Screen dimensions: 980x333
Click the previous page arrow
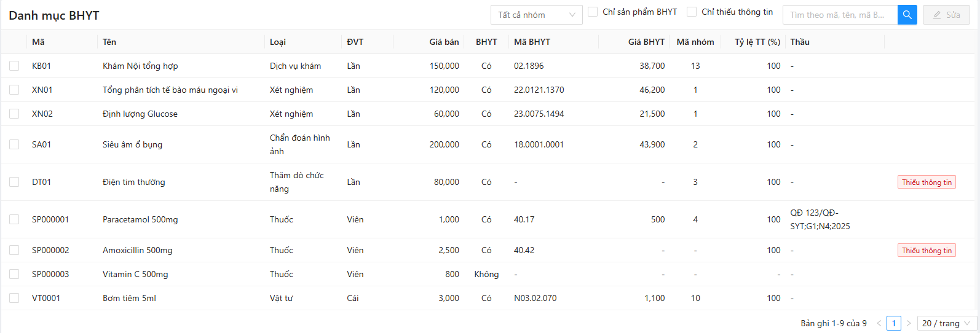tap(879, 323)
